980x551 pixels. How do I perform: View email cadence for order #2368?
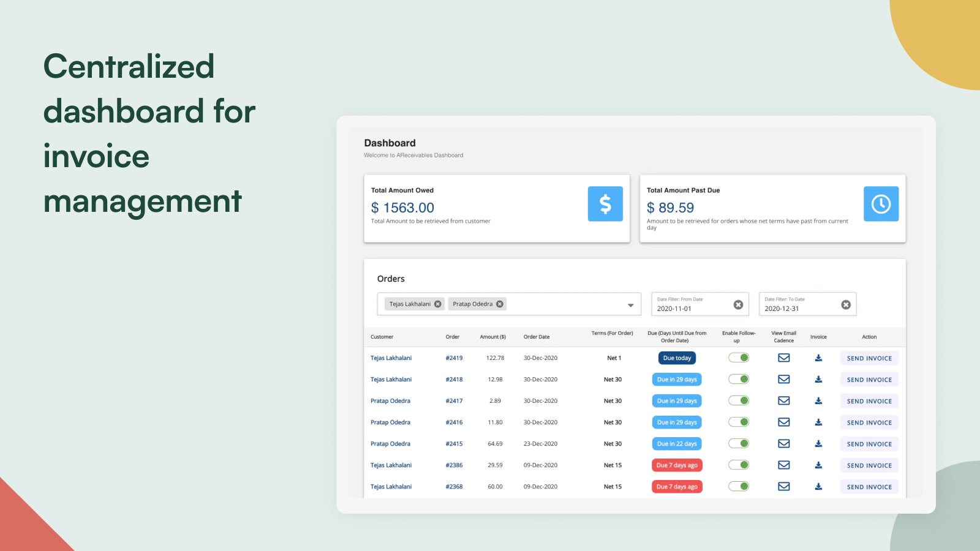(x=783, y=486)
